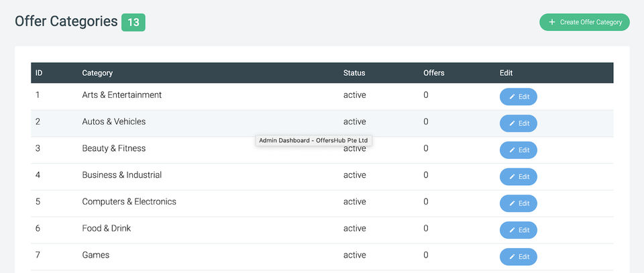Click the Offers column header

pyautogui.click(x=433, y=72)
